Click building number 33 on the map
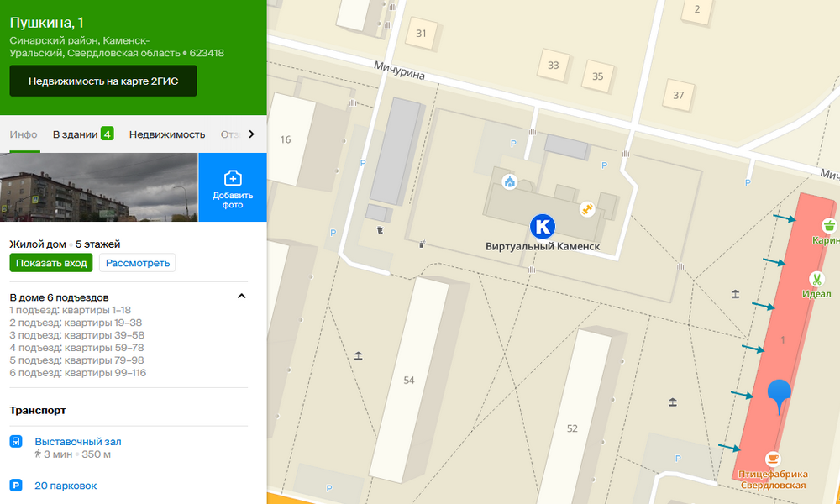This screenshot has height=504, width=840. (x=553, y=66)
